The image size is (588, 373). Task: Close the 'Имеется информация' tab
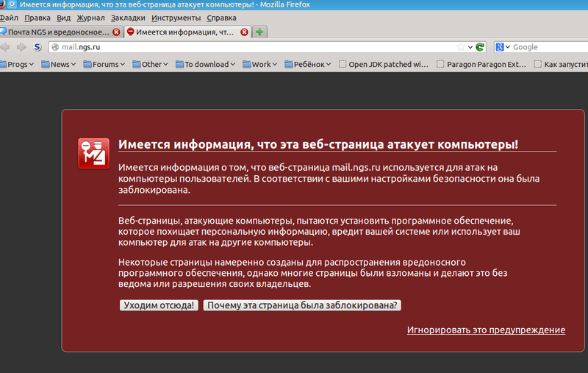coord(244,32)
